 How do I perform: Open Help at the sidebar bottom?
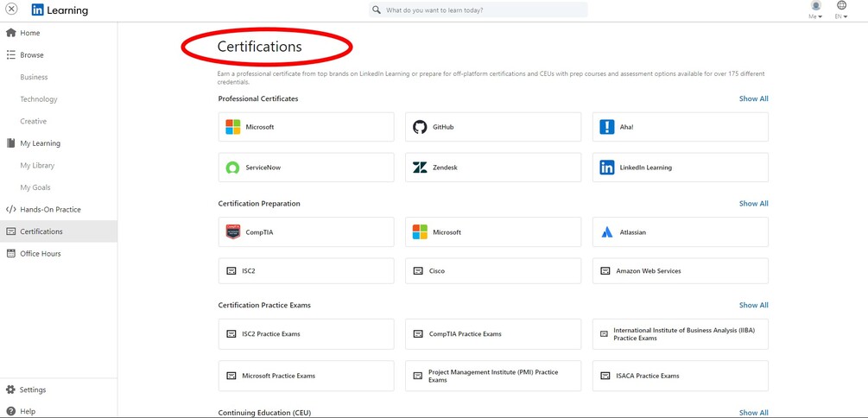click(x=28, y=411)
